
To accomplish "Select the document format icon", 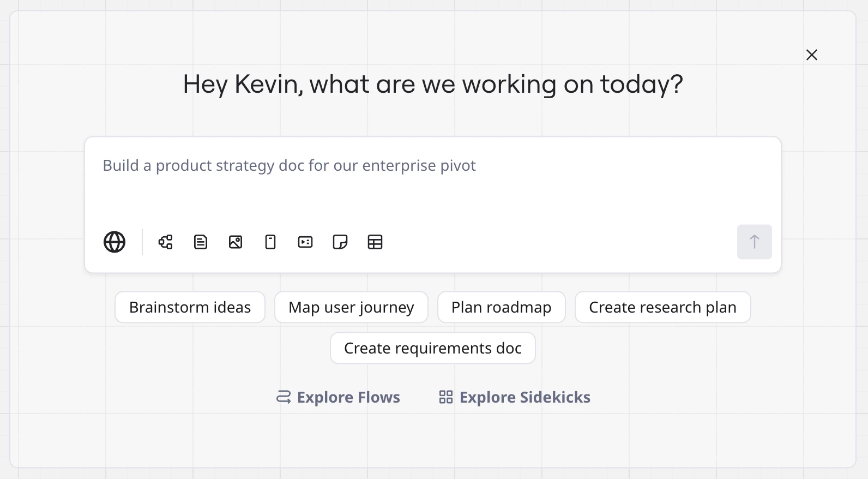I will click(x=201, y=242).
